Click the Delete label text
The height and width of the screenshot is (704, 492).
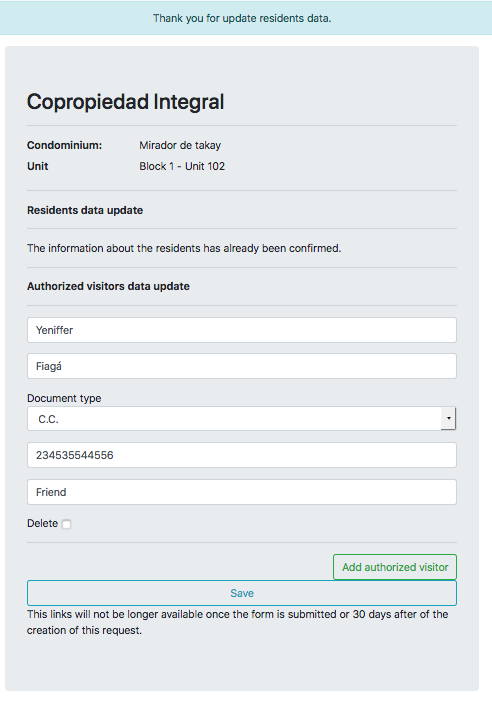42,524
